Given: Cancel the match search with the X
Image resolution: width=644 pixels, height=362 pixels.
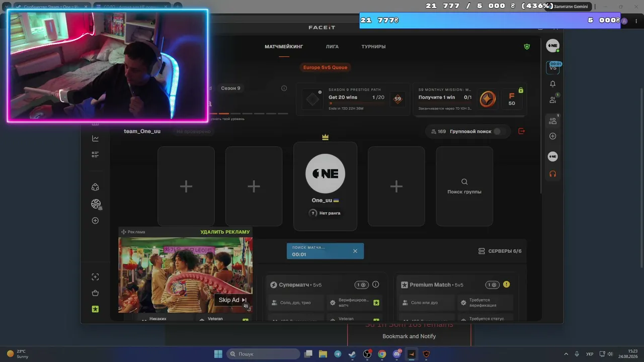Looking at the screenshot, I should coord(355,251).
